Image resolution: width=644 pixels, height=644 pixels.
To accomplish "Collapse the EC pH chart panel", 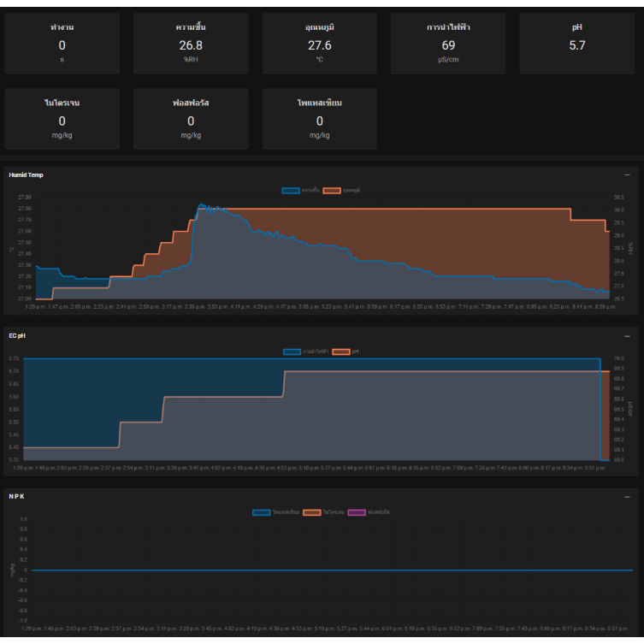I will (x=627, y=336).
